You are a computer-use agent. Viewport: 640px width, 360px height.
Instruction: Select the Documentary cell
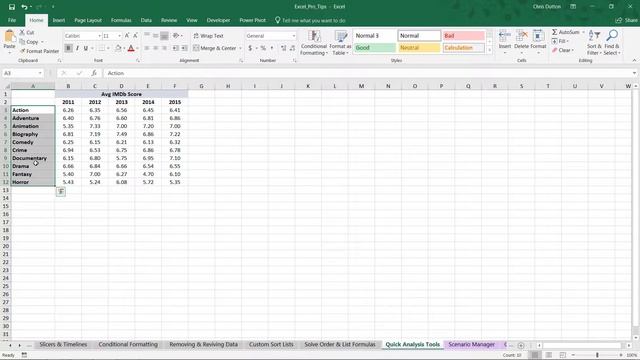tap(33, 158)
